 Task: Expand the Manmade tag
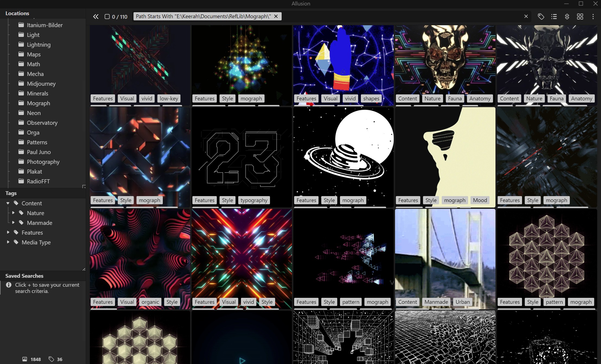tap(13, 223)
